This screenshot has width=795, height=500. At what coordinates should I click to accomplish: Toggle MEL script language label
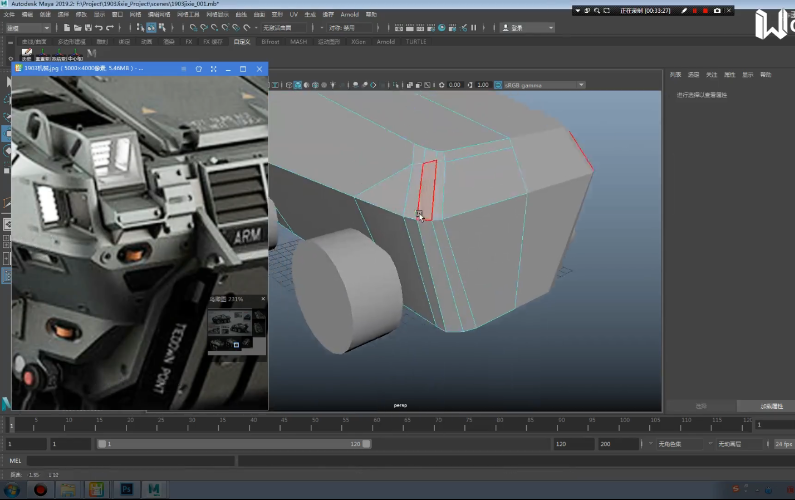coord(15,461)
